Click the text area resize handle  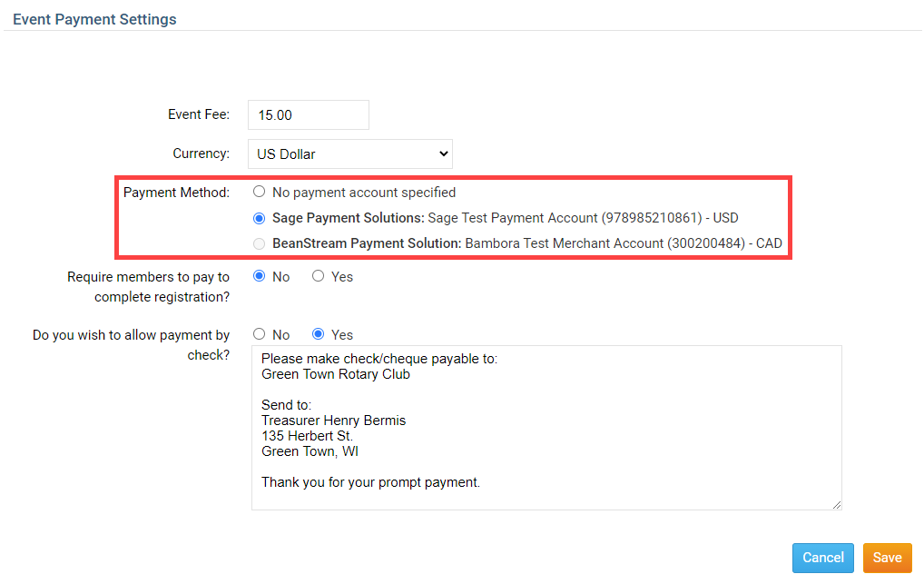[x=836, y=504]
